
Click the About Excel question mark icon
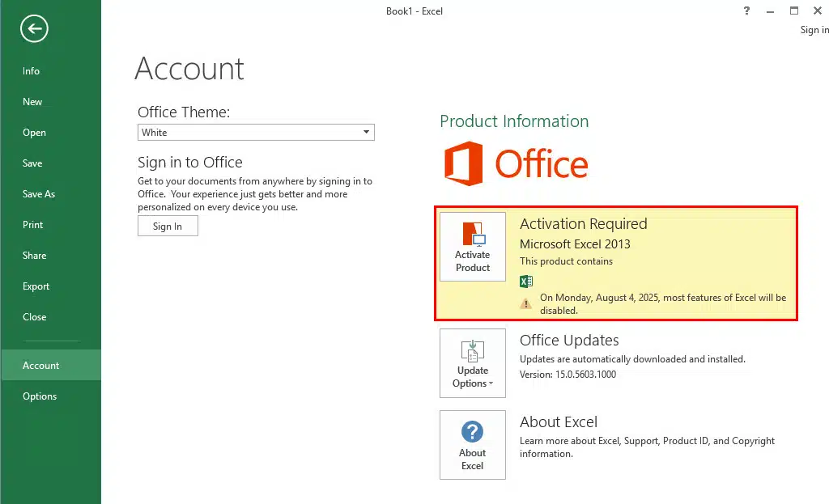click(472, 431)
